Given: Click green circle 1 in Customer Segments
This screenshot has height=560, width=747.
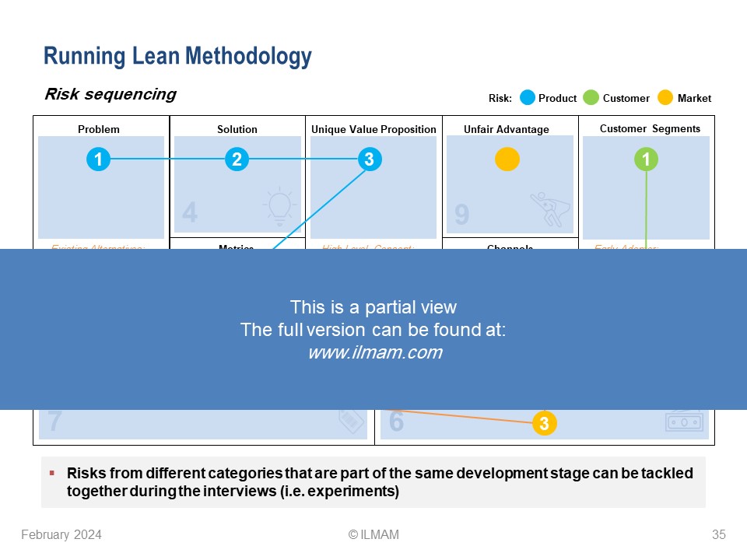Looking at the screenshot, I should 646,159.
